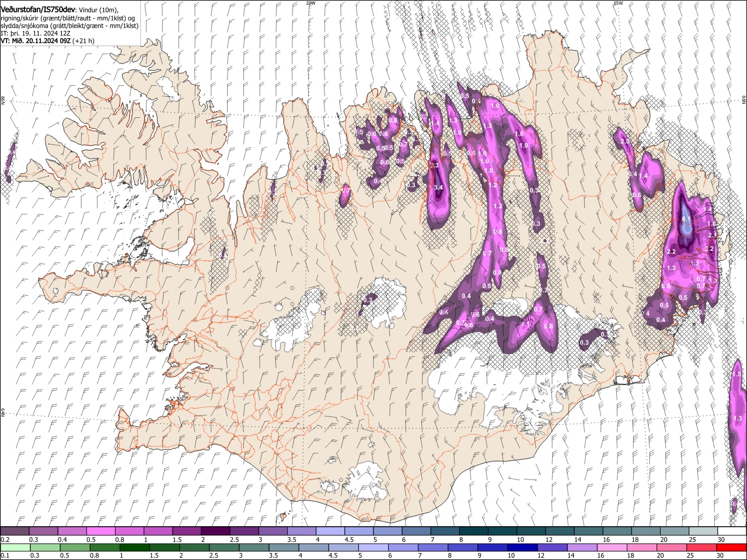Click the 6.1 snowfall value in the east

point(686,219)
